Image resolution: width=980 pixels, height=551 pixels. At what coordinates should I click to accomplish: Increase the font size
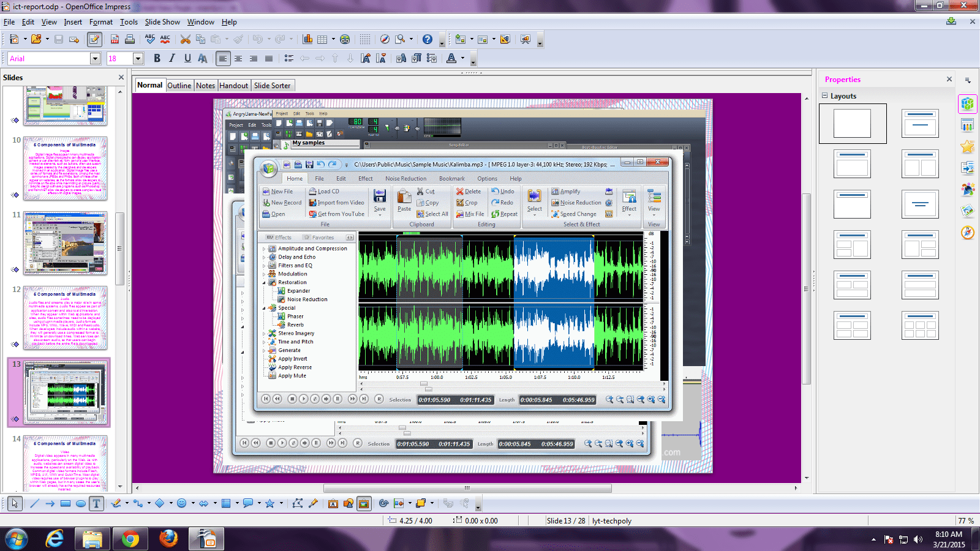click(x=366, y=58)
